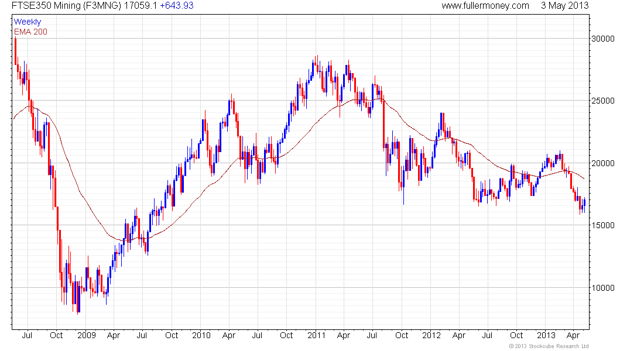Image resolution: width=644 pixels, height=351 pixels.
Task: Open the 'www.fullermoney.com' address text
Action: [x=485, y=6]
